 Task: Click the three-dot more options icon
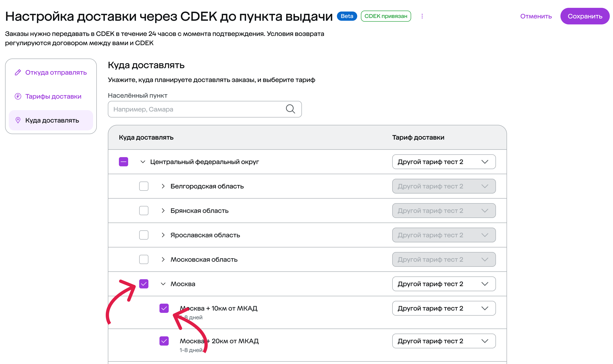pos(422,16)
